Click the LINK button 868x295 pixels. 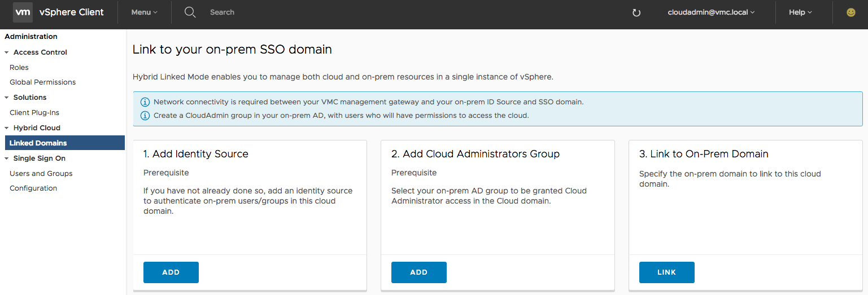(667, 272)
